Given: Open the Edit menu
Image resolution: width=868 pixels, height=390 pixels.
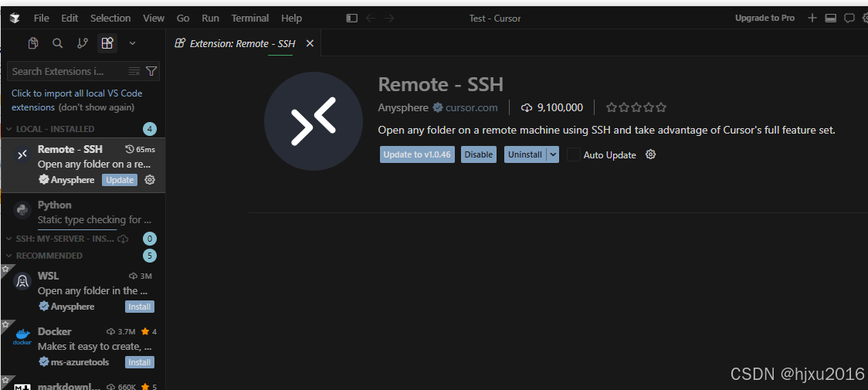Looking at the screenshot, I should point(70,19).
